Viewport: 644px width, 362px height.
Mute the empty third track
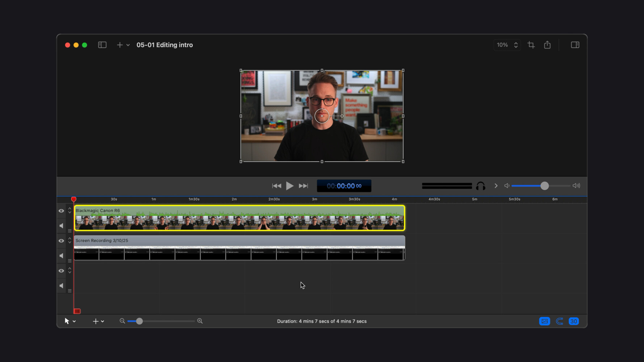coord(61,286)
